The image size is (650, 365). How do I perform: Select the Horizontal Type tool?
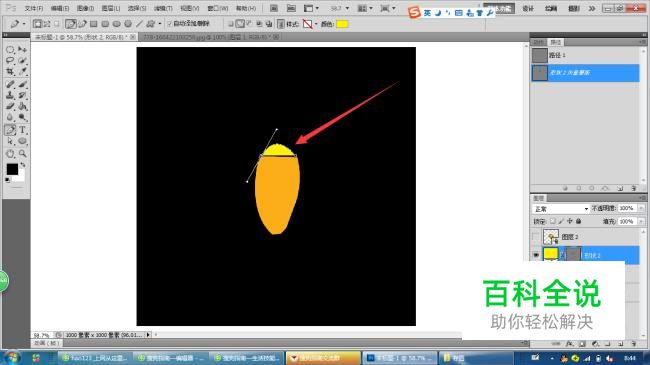click(x=22, y=130)
